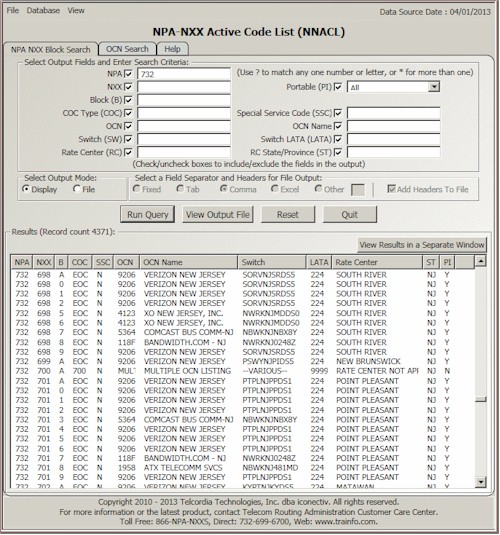Click the Rate Center (RC) input field
This screenshot has height=535, width=500.
[x=184, y=152]
